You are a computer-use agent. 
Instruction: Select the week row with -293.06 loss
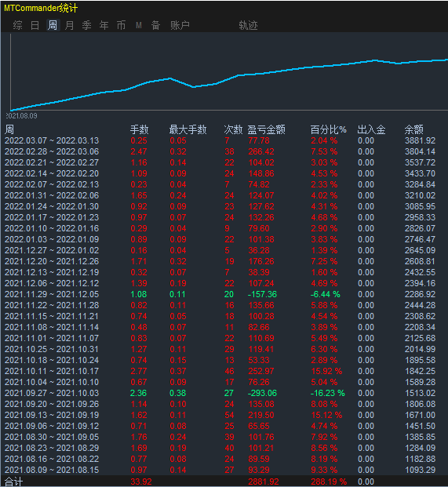[x=224, y=393]
